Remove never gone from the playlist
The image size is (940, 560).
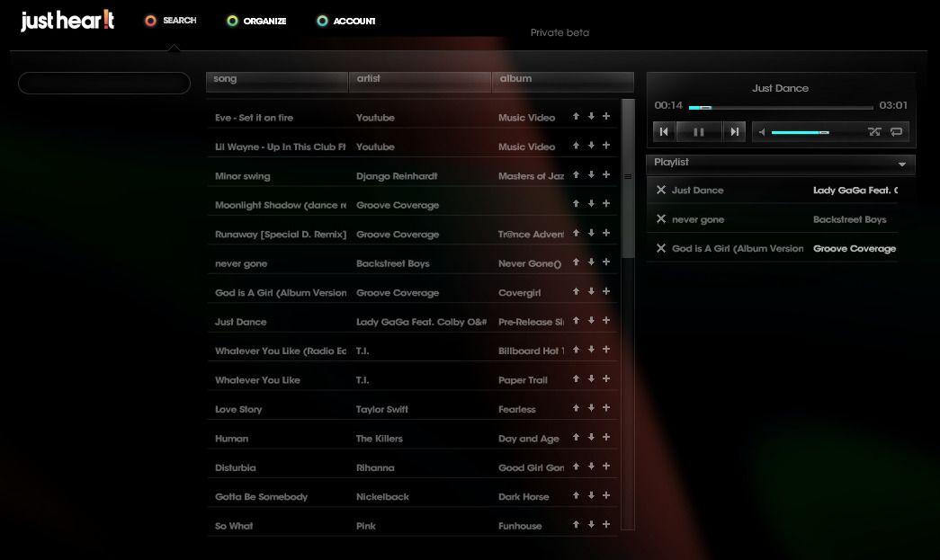(x=660, y=218)
